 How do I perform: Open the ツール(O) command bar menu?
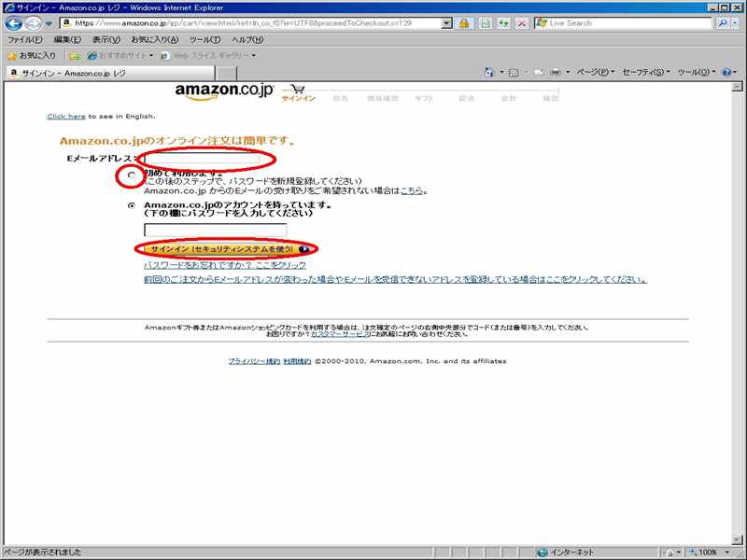(x=696, y=73)
